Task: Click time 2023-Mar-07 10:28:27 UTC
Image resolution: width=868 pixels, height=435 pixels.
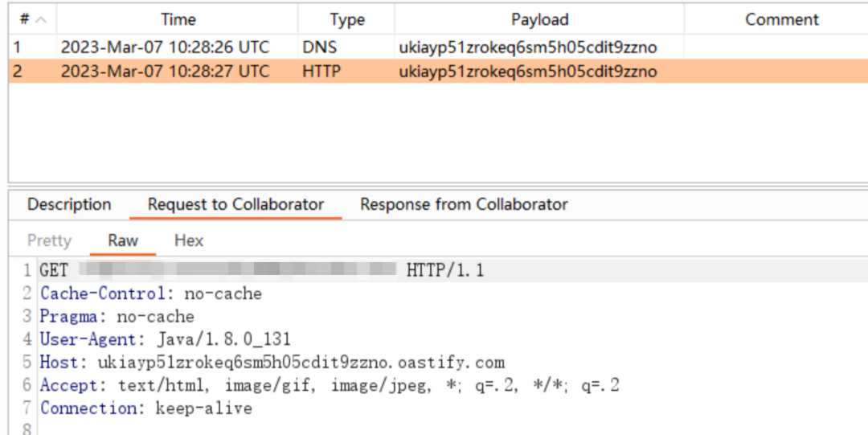Action: [165, 72]
